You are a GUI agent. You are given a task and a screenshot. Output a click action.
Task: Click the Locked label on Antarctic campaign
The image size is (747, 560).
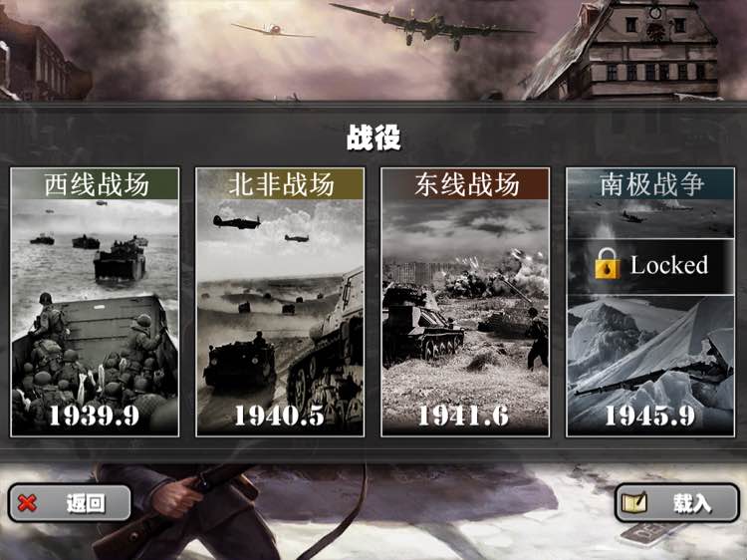coord(669,265)
